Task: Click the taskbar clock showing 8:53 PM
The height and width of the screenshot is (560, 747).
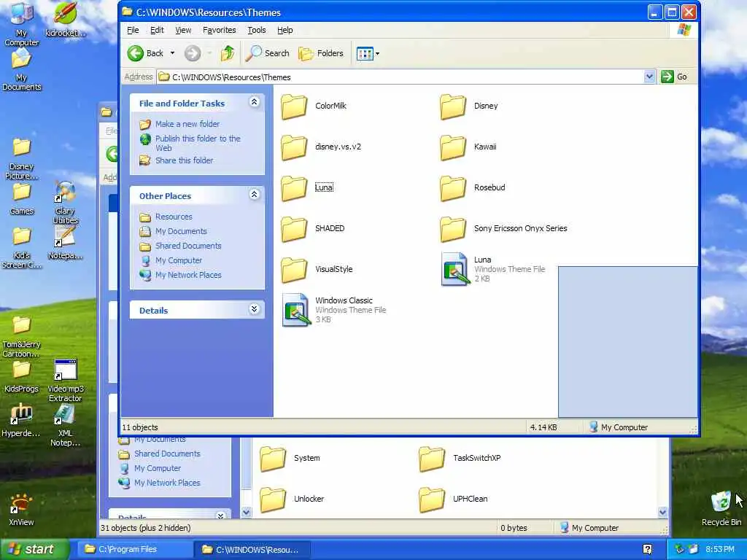Action: click(720, 549)
